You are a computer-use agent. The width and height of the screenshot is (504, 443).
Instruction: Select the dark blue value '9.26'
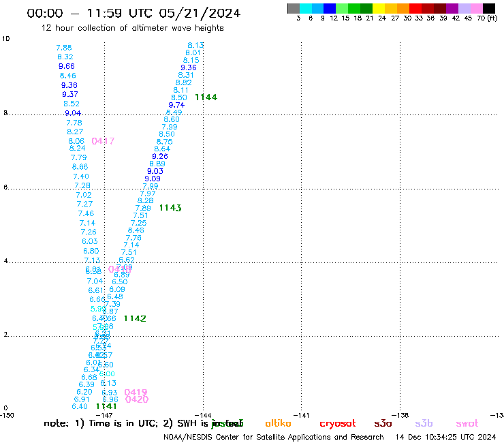(x=160, y=156)
